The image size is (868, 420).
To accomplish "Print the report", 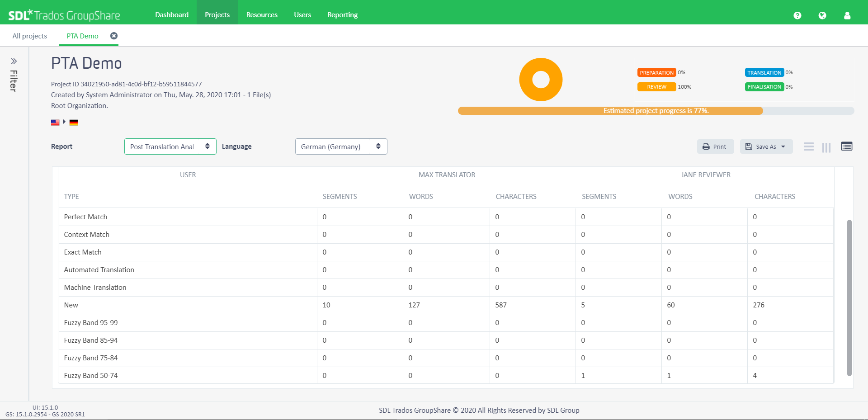I will click(x=715, y=146).
